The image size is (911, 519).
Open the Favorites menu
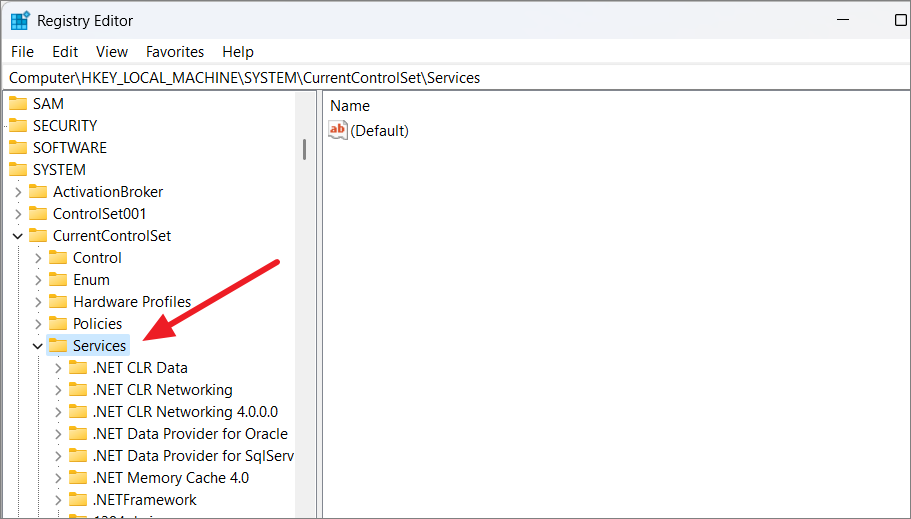(175, 52)
